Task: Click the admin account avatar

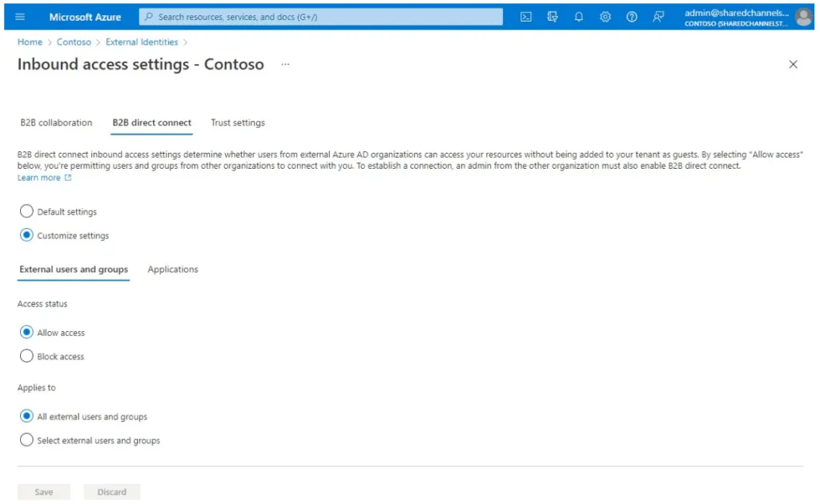Action: tap(803, 16)
